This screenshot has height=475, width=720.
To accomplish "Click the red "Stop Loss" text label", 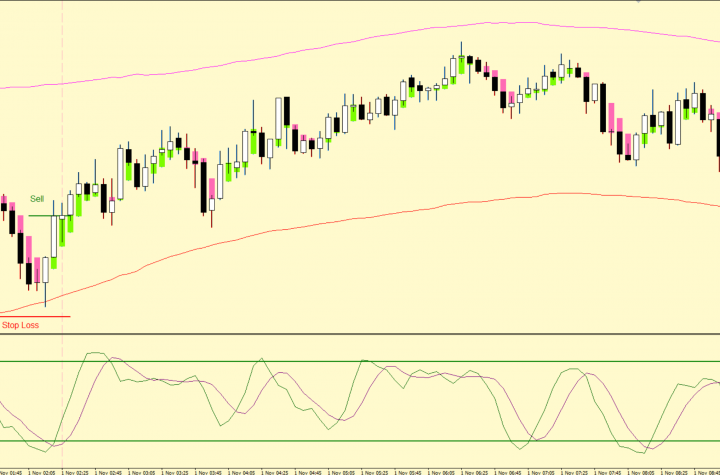I will click(x=21, y=325).
